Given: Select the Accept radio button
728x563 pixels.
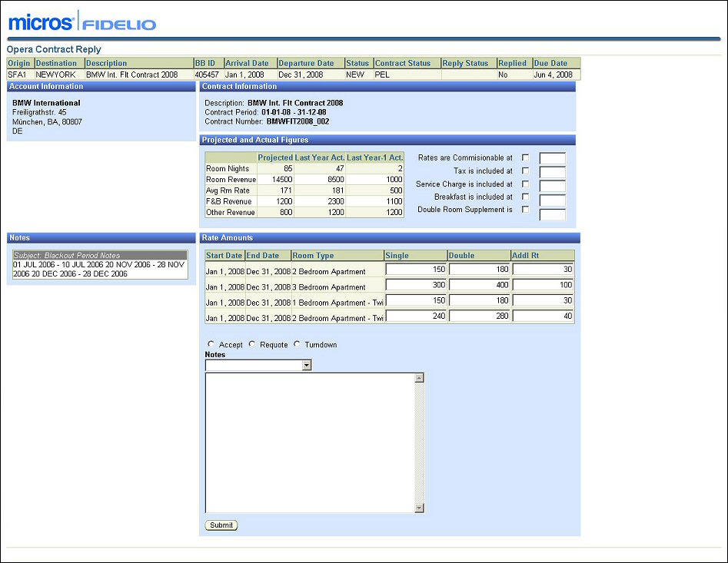Looking at the screenshot, I should 211,344.
